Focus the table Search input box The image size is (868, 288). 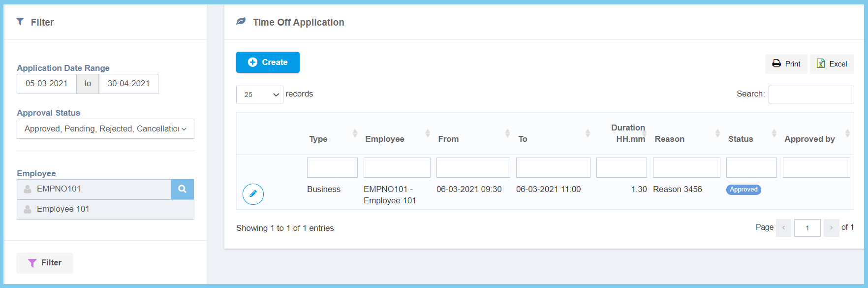(x=811, y=95)
